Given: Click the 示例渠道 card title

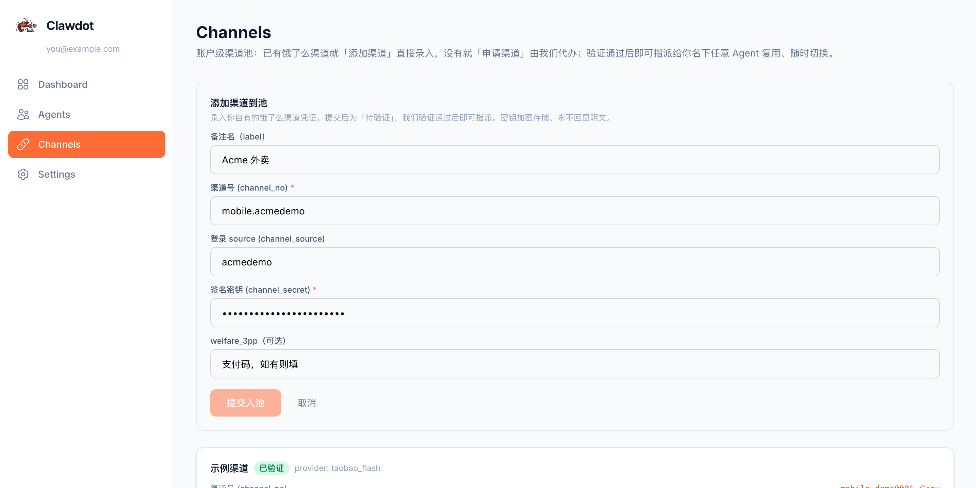Looking at the screenshot, I should tap(229, 468).
